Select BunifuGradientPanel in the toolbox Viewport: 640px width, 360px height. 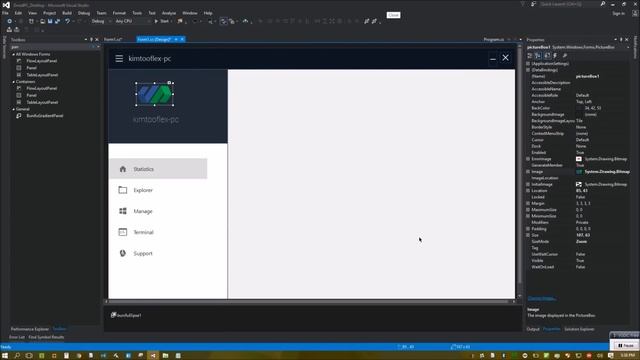44,116
